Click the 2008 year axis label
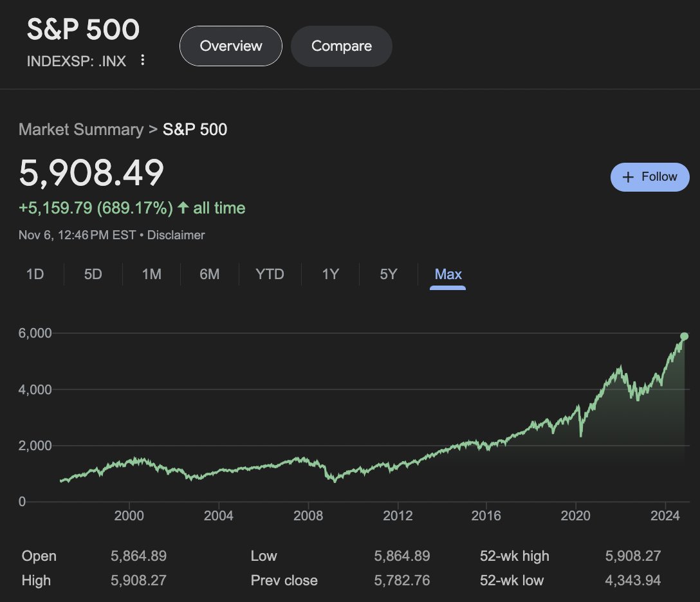700x602 pixels. point(308,516)
